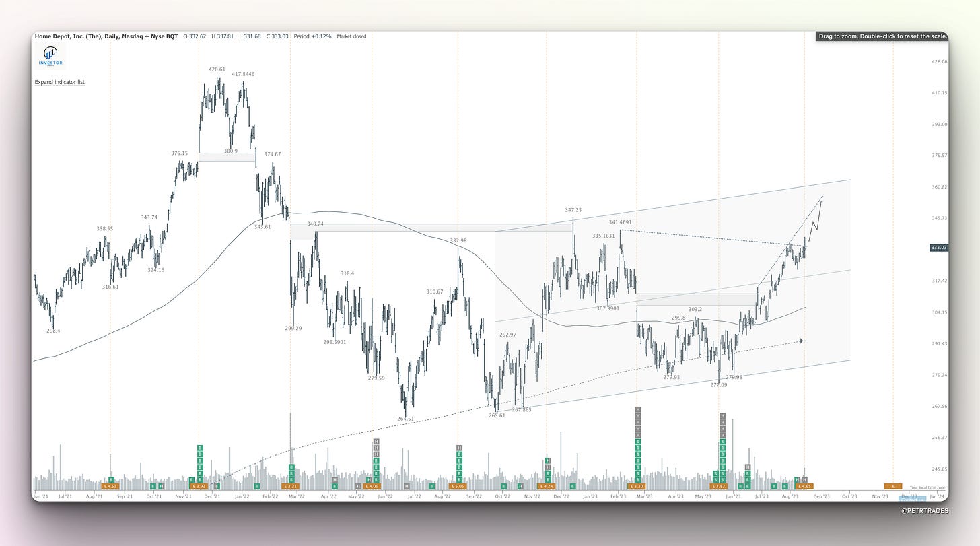Select the E 3.21 earnings marker
The image size is (980, 546).
291,486
